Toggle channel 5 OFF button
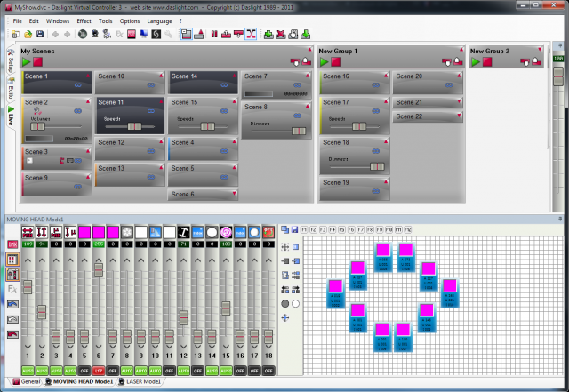Screen dimensions: 569x392 [x=84, y=369]
